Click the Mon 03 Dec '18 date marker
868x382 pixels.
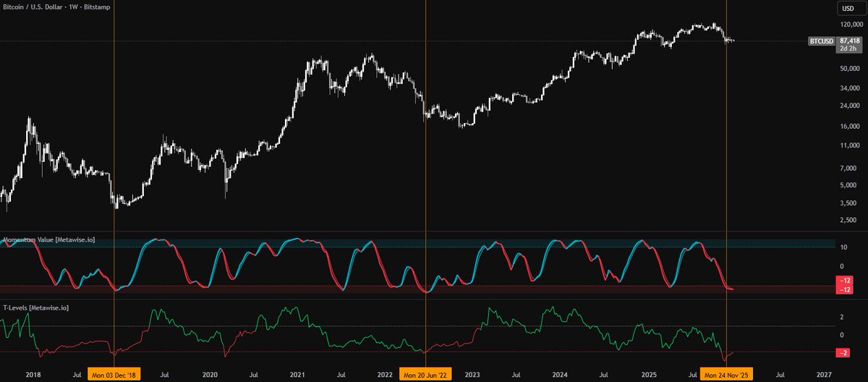point(114,375)
